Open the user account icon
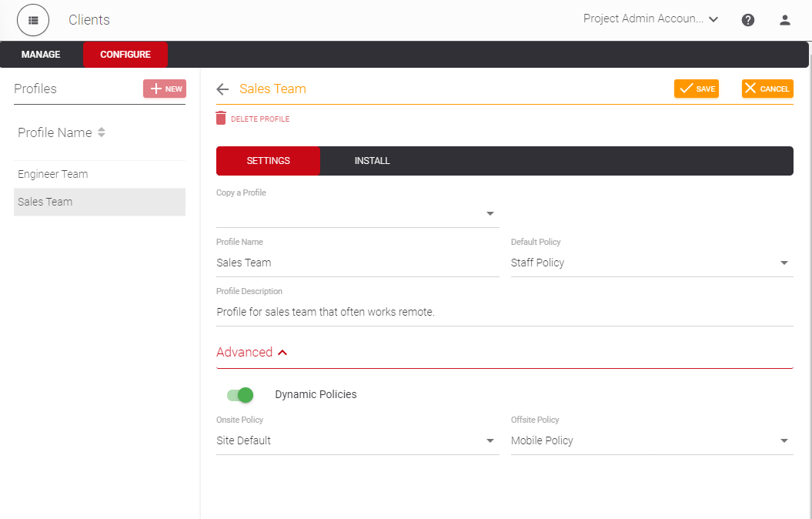This screenshot has width=812, height=519. tap(784, 19)
